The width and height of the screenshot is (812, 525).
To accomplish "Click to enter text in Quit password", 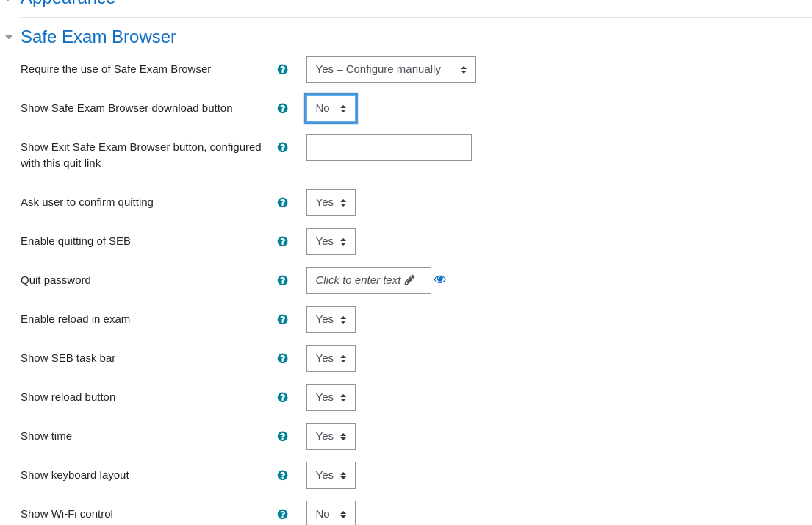I will click(369, 280).
